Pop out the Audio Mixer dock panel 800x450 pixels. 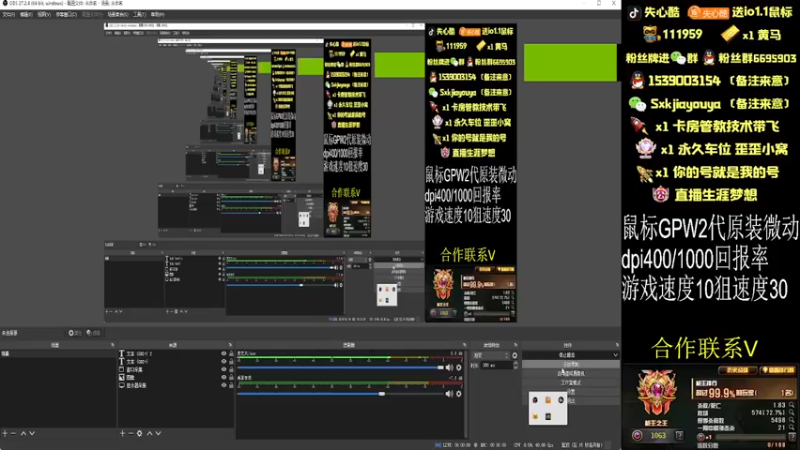[x=464, y=345]
